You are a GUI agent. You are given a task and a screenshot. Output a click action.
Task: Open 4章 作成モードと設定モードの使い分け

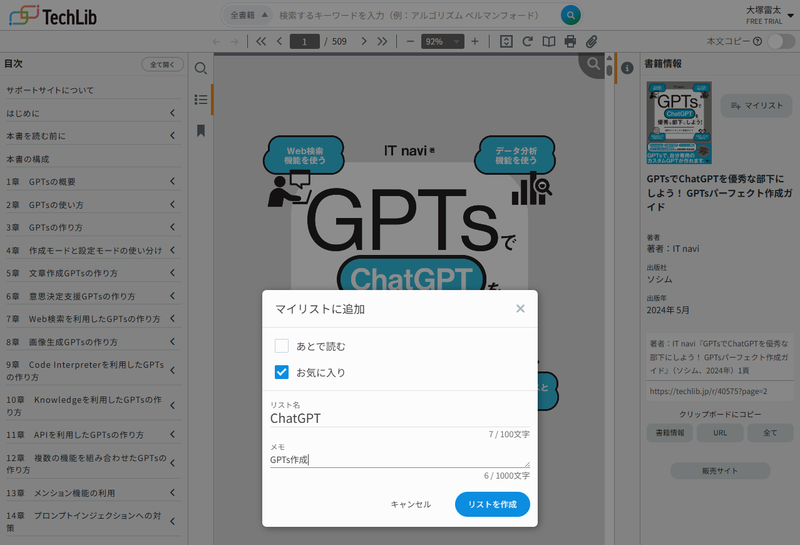point(84,251)
